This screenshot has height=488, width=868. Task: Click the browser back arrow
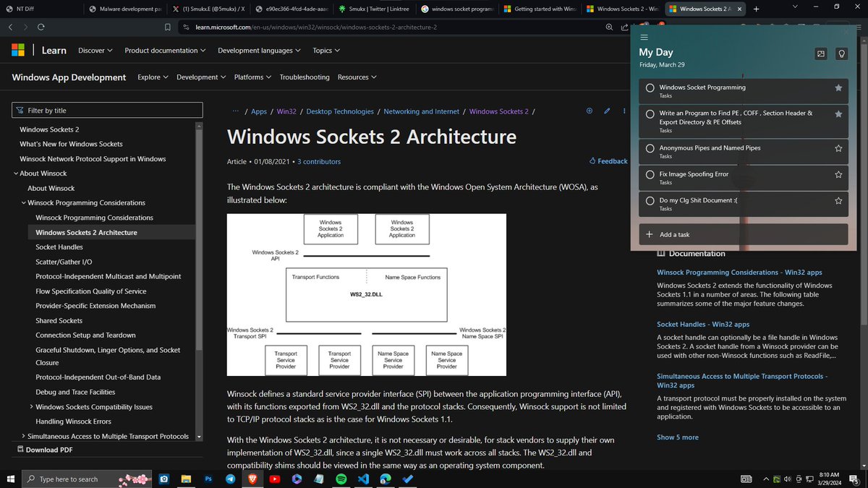pyautogui.click(x=11, y=27)
